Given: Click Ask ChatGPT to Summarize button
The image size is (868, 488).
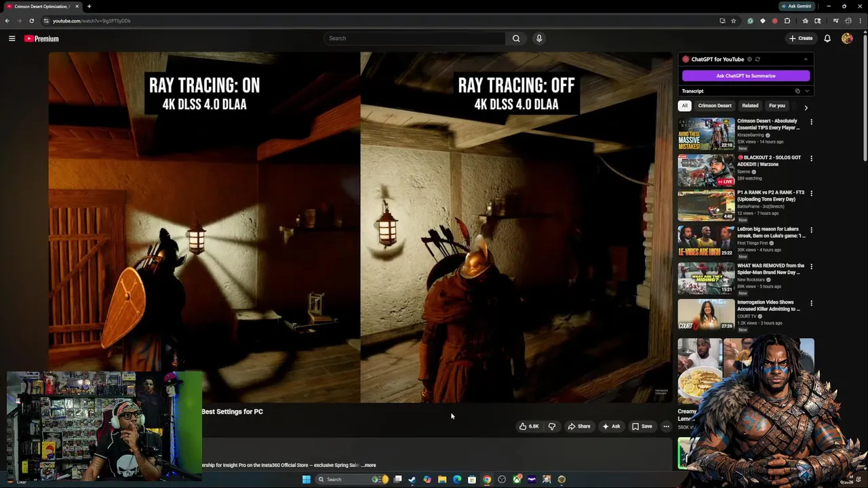Looking at the screenshot, I should pyautogui.click(x=746, y=76).
